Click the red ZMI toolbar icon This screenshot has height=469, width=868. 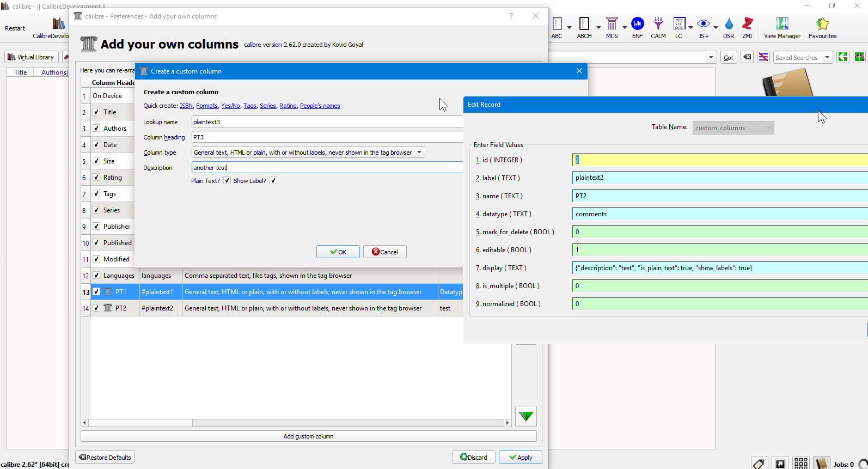click(x=748, y=24)
